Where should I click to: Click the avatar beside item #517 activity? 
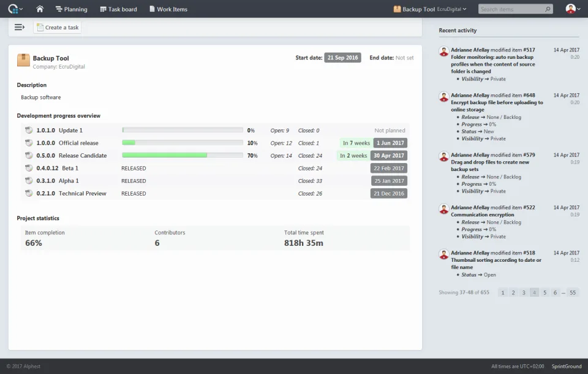click(x=443, y=52)
